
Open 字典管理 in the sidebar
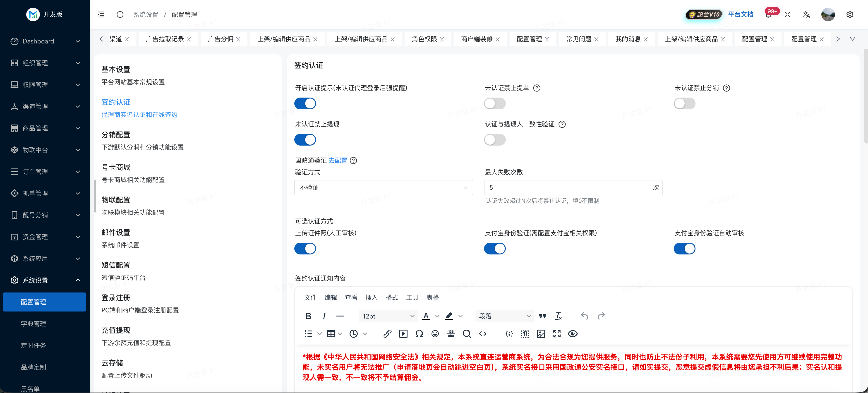33,324
